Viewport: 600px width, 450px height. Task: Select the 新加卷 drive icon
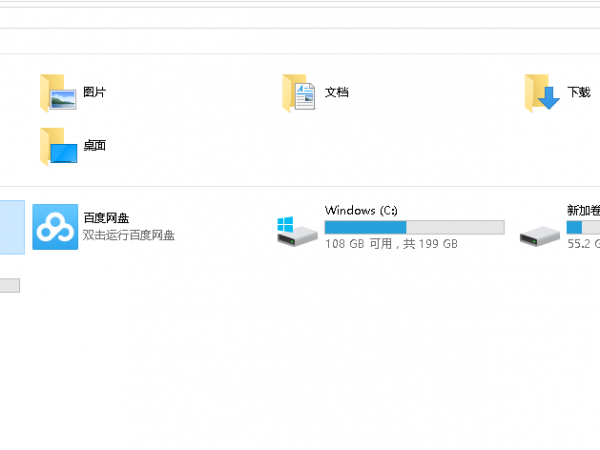click(x=540, y=233)
